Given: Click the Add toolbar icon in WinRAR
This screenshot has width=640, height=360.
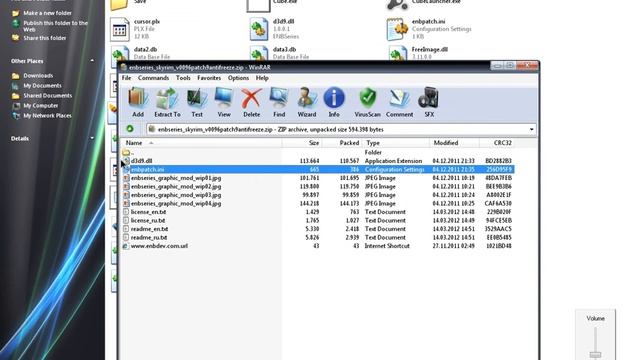Looking at the screenshot, I should (x=138, y=98).
